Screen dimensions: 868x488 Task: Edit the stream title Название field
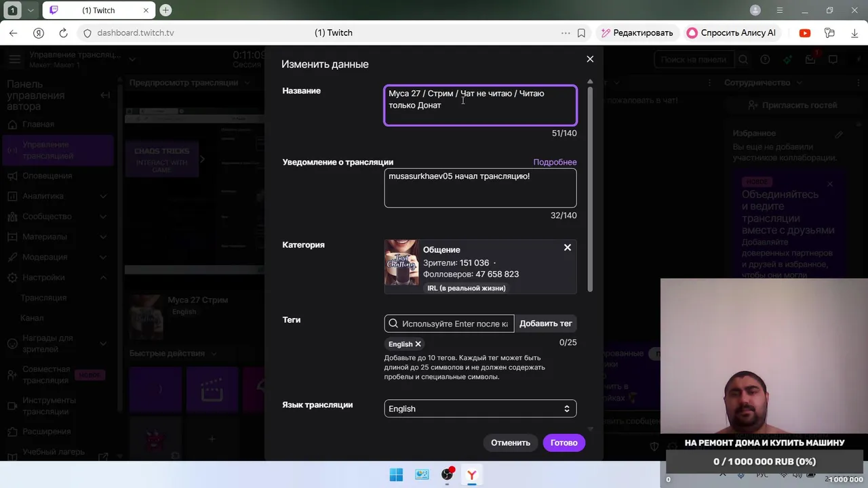pyautogui.click(x=480, y=105)
